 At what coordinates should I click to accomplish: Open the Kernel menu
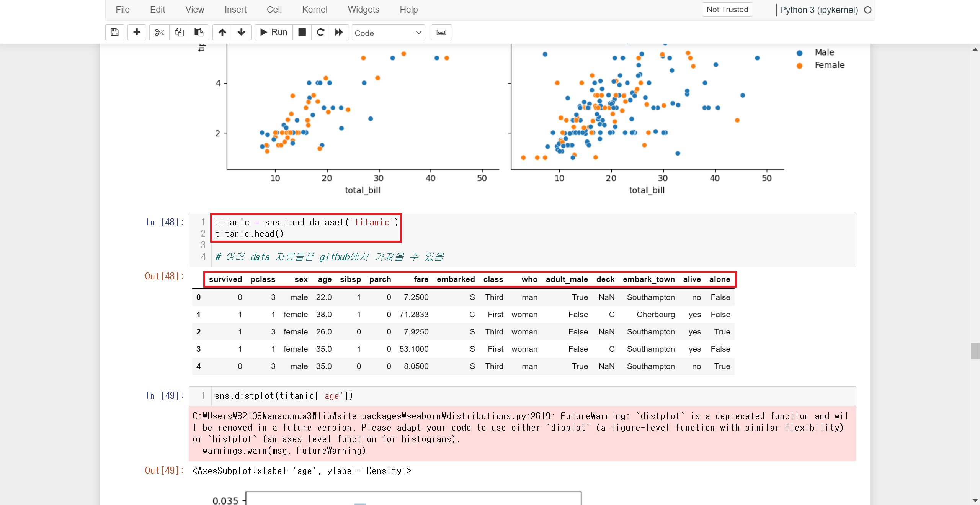(x=314, y=10)
